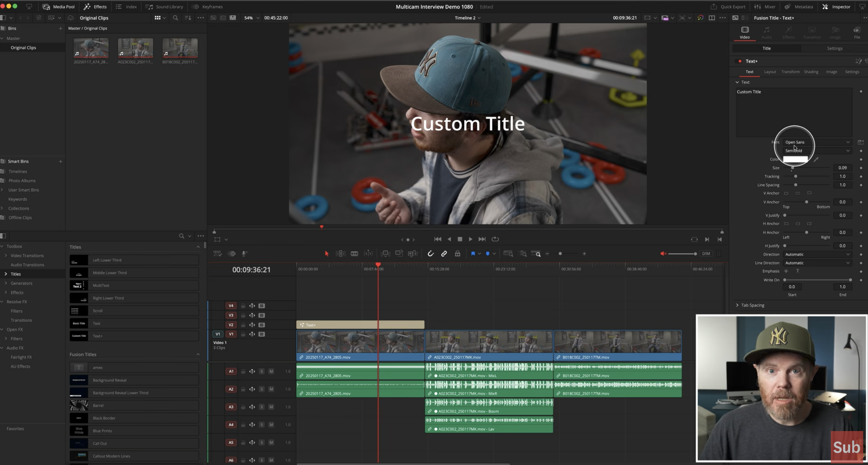This screenshot has height=465, width=868.
Task: Pick a color with the eyedropper icon
Action: coord(816,159)
